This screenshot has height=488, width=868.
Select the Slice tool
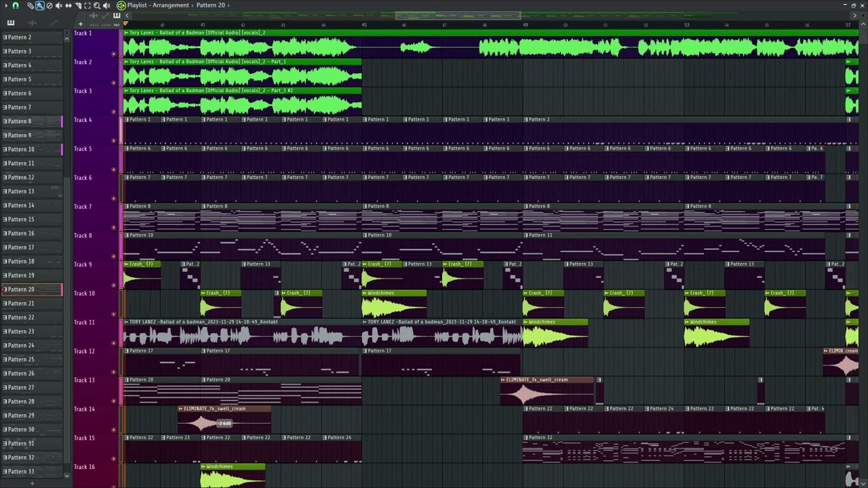(x=78, y=5)
